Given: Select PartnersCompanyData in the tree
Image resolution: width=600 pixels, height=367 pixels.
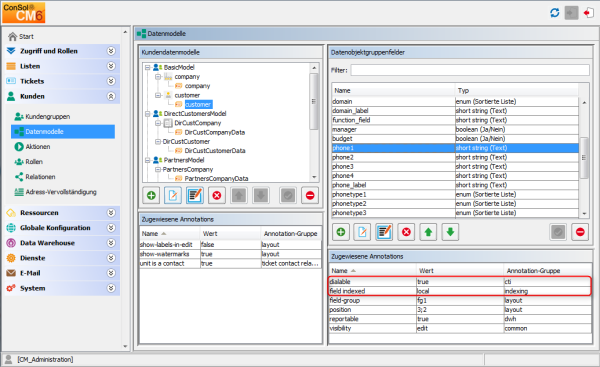Looking at the screenshot, I should click(x=216, y=178).
